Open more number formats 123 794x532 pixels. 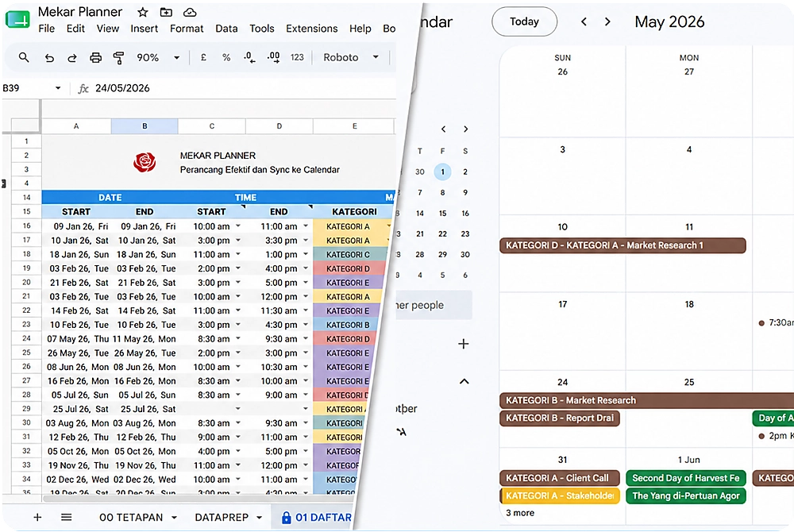[297, 58]
